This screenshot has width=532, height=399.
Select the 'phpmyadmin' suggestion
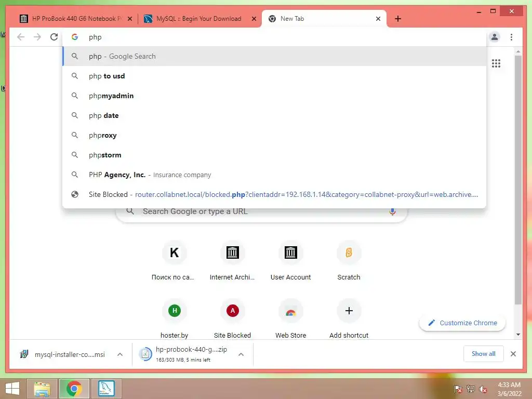274,96
